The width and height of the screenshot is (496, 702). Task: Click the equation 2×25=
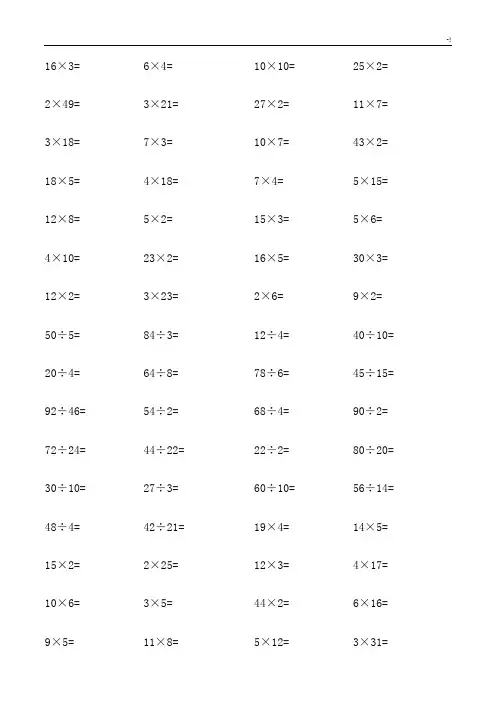161,565
